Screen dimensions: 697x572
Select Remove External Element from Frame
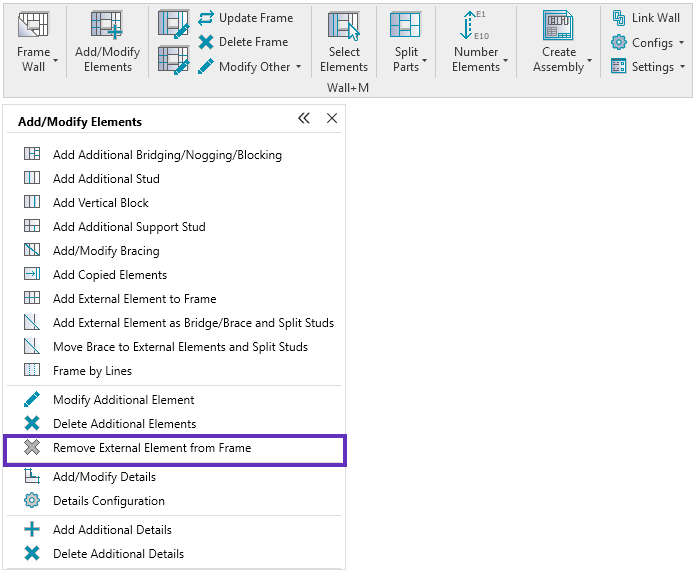coord(152,448)
